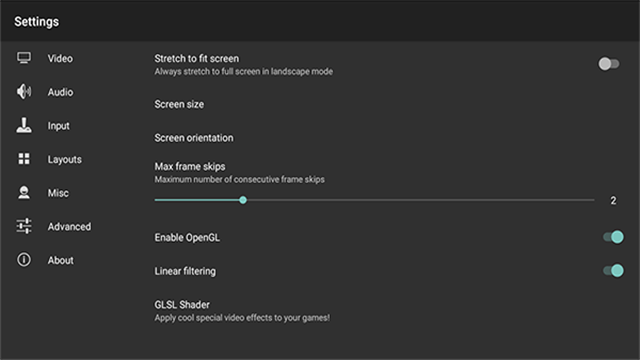Disable the Enable OpenGL switch
Image resolution: width=640 pixels, height=360 pixels.
pos(613,237)
